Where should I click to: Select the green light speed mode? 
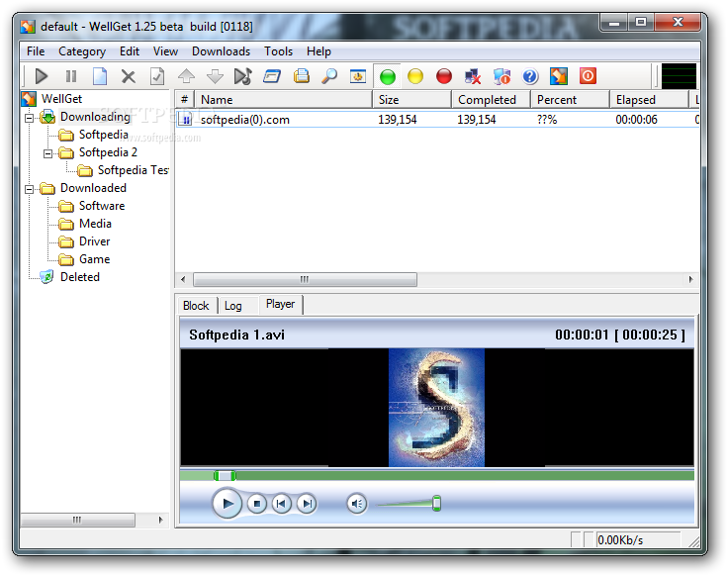tap(387, 76)
